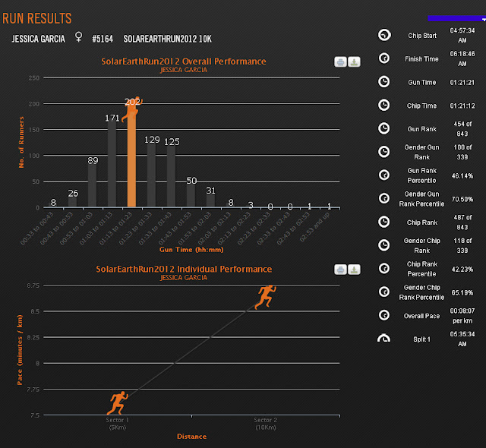Click the 01:13 to 01:23 axis label
This screenshot has width=486, height=448.
(115, 229)
